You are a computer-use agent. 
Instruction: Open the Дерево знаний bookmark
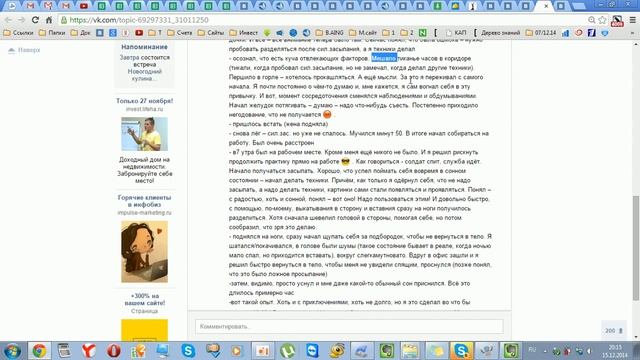coord(497,33)
